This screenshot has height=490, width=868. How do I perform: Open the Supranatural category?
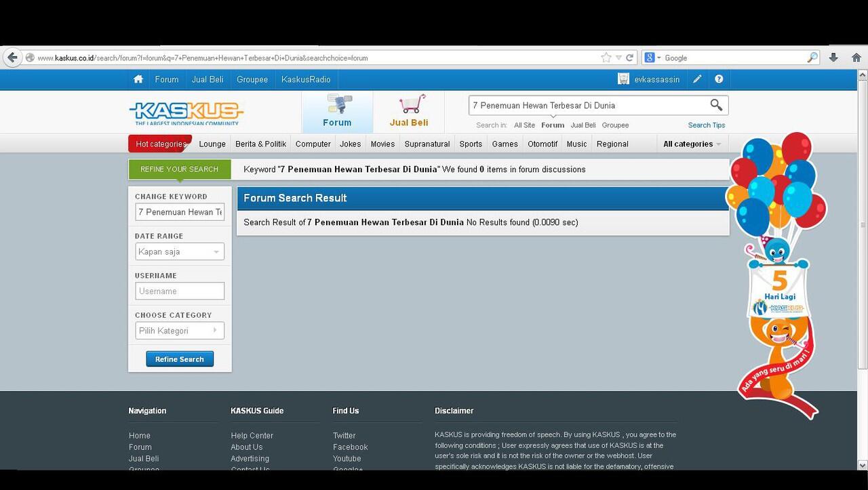point(427,144)
